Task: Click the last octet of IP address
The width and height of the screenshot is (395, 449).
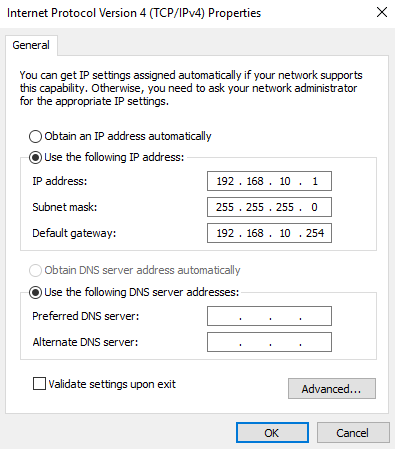Action: point(315,181)
